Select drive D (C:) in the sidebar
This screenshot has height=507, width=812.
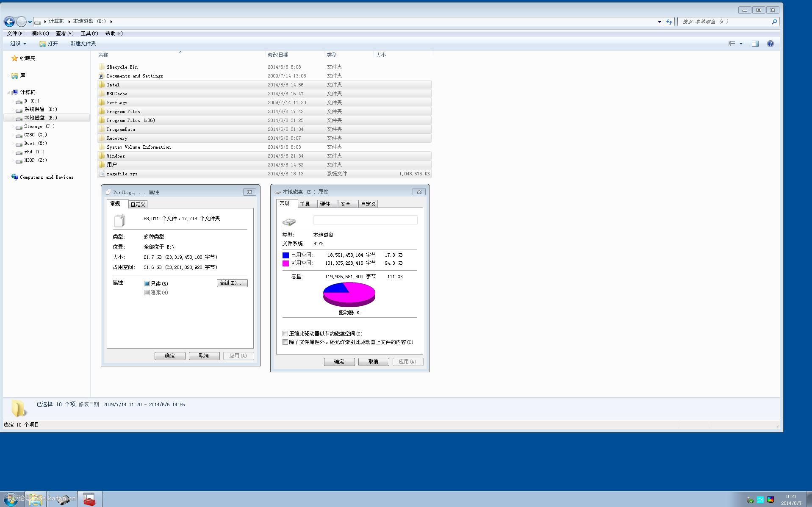[32, 101]
